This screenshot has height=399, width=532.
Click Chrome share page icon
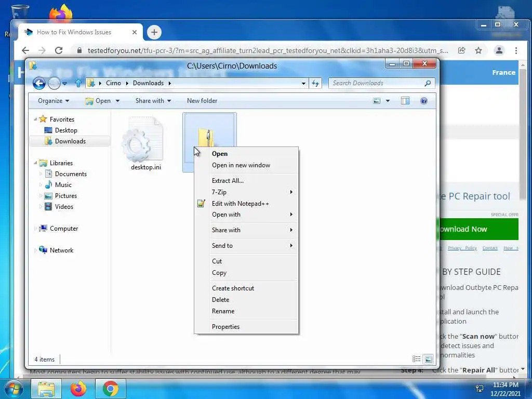pyautogui.click(x=461, y=50)
